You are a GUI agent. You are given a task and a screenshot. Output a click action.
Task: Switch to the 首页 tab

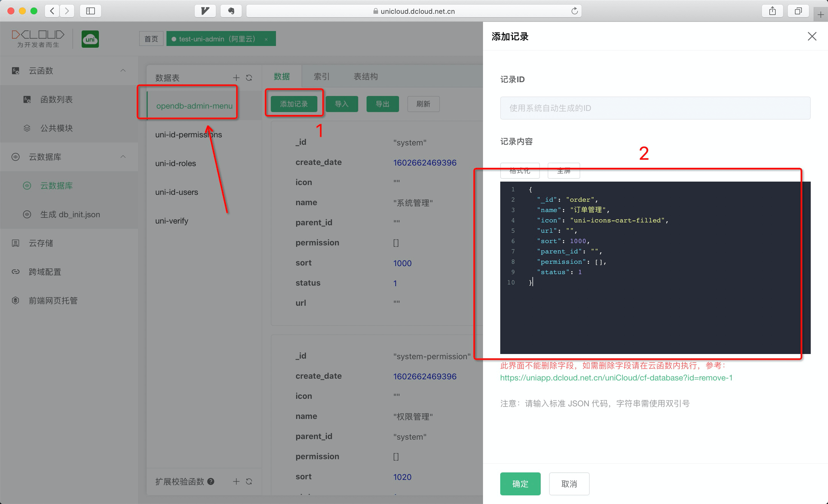(151, 39)
